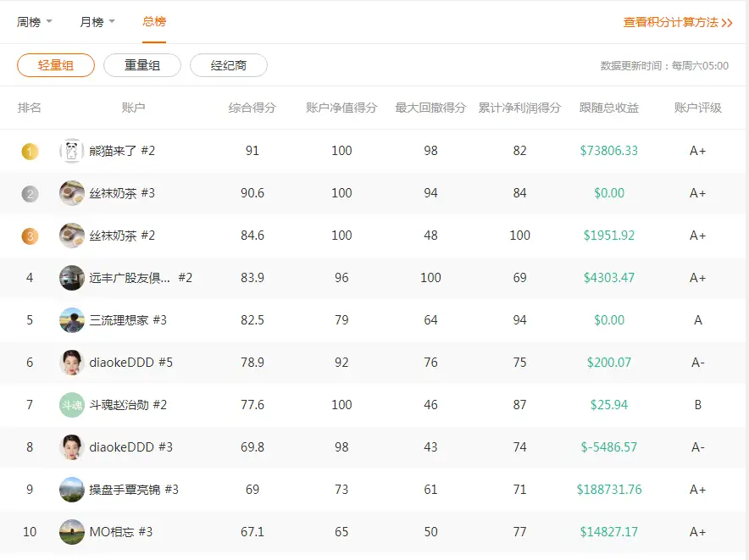Click the 78.9 composite score

[252, 363]
